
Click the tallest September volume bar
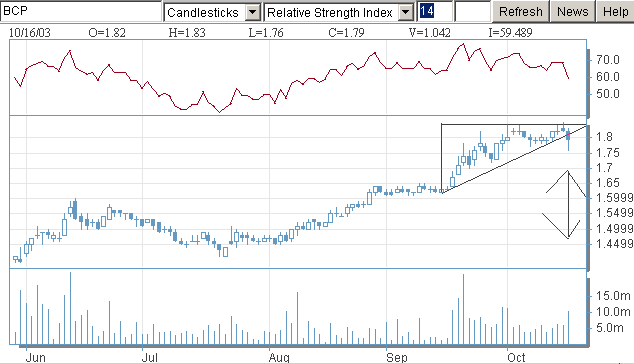(463, 309)
